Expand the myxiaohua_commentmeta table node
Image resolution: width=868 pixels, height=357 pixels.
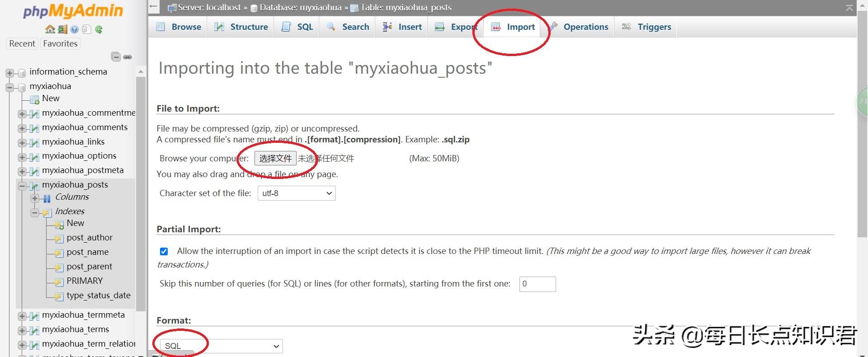click(22, 114)
